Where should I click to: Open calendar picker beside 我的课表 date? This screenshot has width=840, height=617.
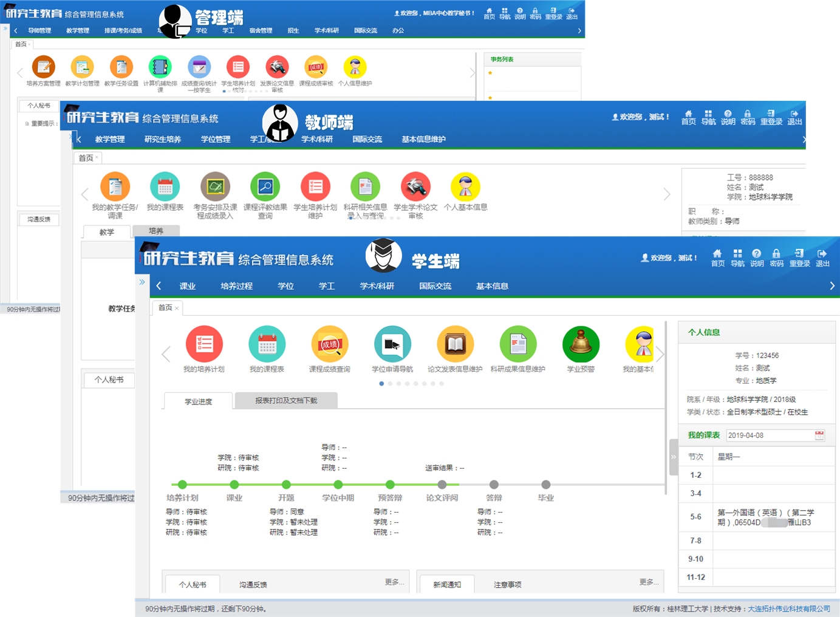[x=819, y=435]
